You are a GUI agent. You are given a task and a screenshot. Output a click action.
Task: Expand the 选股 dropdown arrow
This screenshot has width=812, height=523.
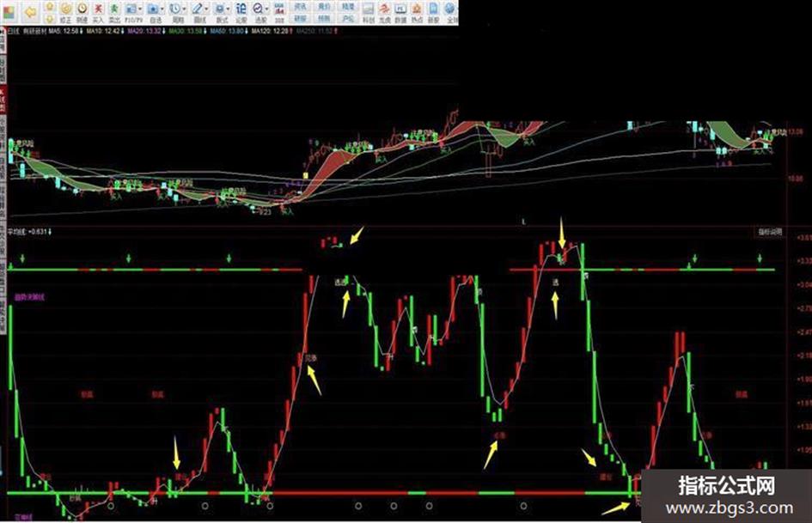tap(266, 9)
